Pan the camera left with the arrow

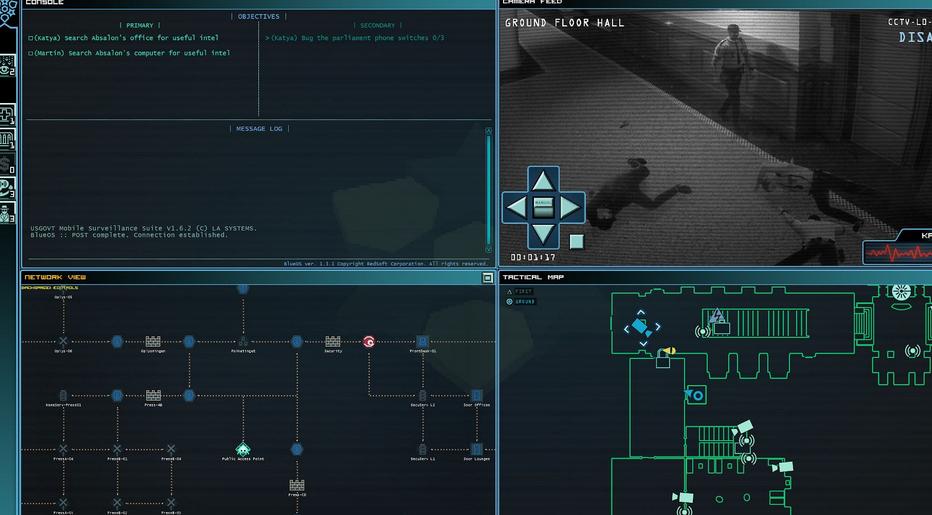point(516,208)
